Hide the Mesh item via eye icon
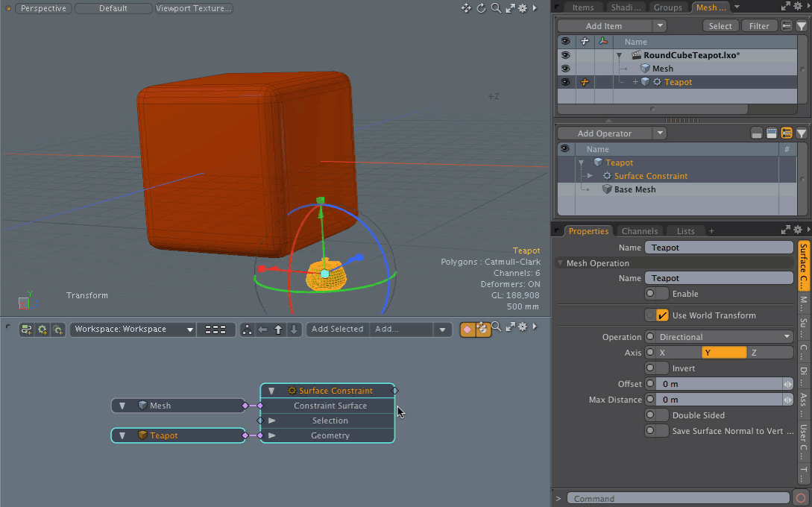 click(x=565, y=69)
